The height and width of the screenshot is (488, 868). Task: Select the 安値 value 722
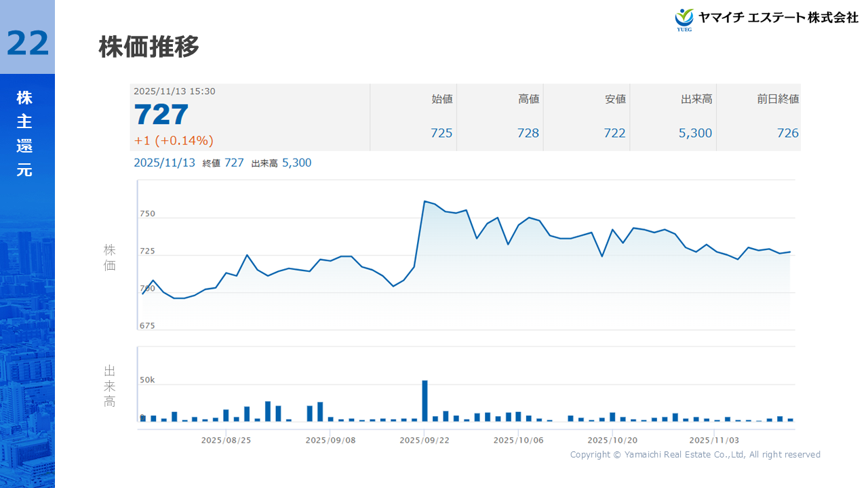[x=614, y=134]
